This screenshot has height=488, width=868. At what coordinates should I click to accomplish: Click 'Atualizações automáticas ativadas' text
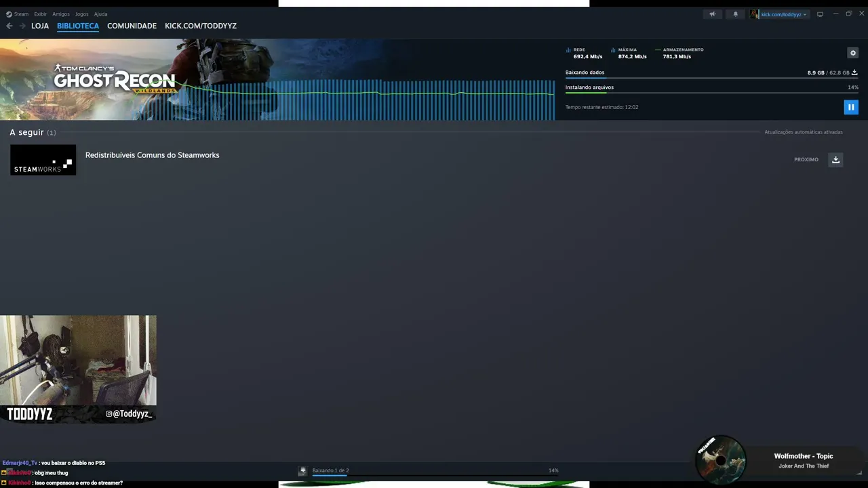(804, 132)
